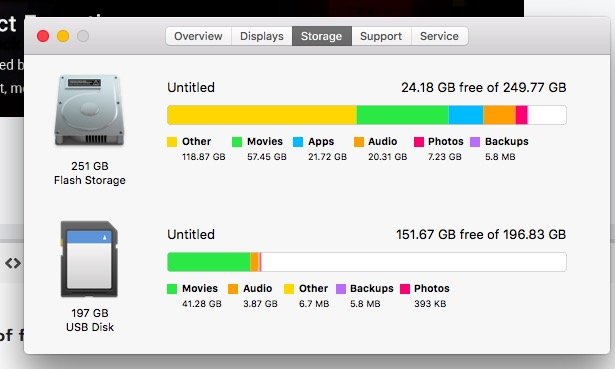Click the "57.45 GB" Movies value
This screenshot has width=615, height=369.
(x=267, y=157)
